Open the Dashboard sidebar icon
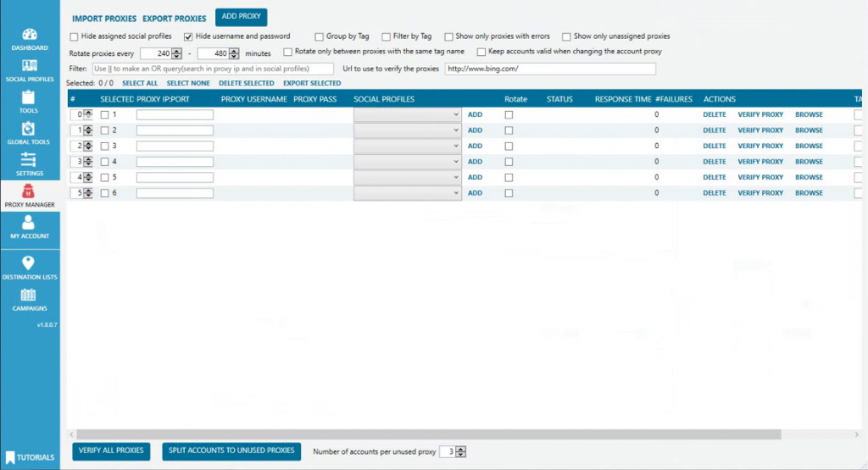 click(x=30, y=36)
